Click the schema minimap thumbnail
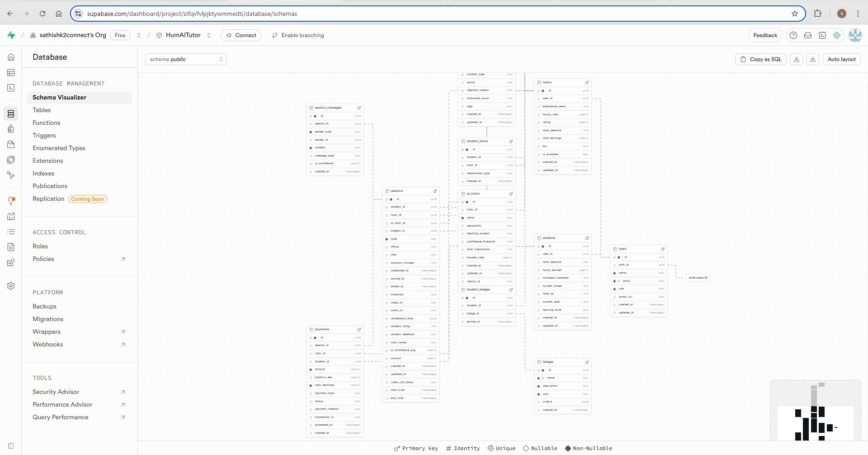868x455 pixels. click(x=815, y=410)
